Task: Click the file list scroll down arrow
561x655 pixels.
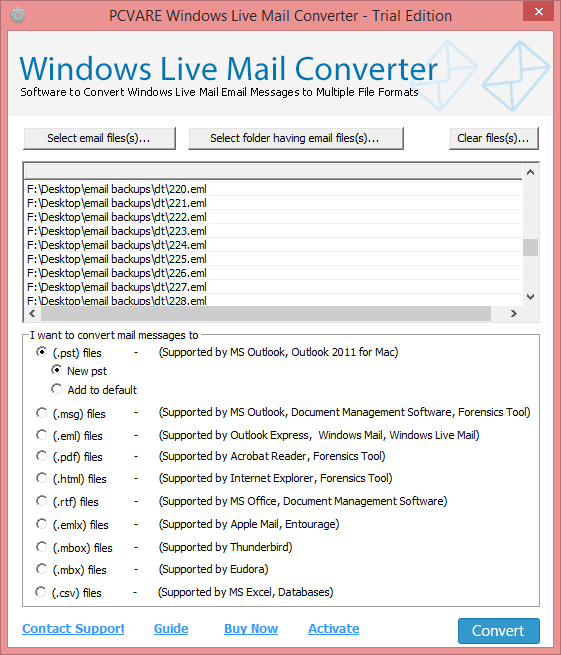Action: click(x=531, y=297)
